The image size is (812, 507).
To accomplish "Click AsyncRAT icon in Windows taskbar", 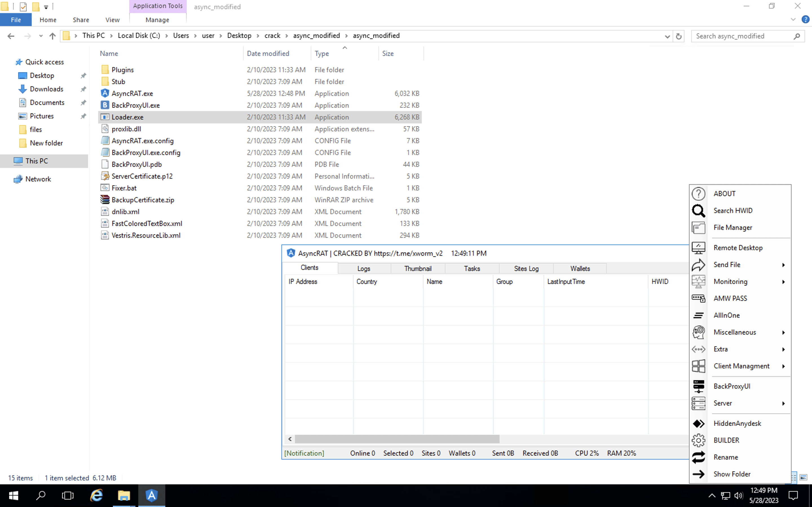I will click(x=151, y=495).
